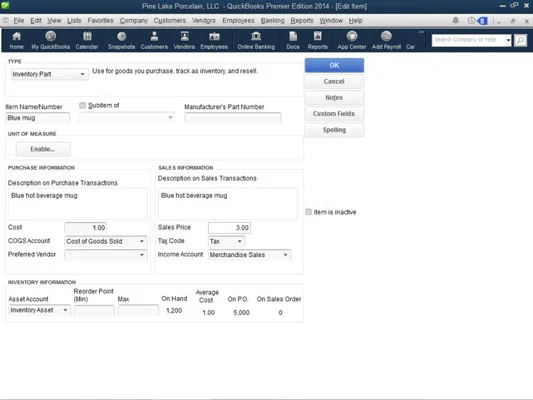Click the Spelling button

[x=334, y=130]
